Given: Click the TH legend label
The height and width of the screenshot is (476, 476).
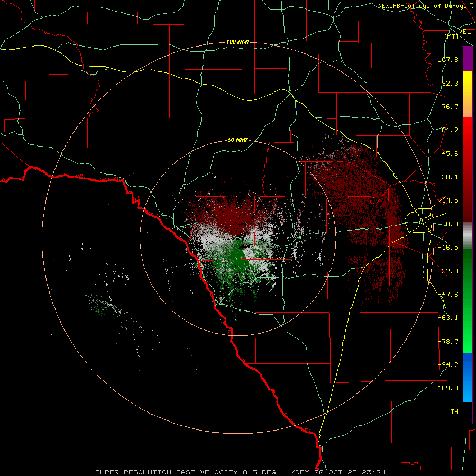Looking at the screenshot, I should (454, 412).
